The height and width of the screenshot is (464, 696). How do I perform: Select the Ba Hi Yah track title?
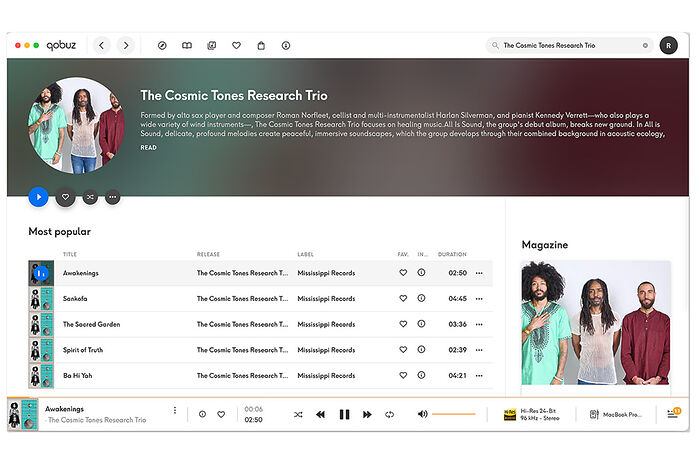coord(78,376)
